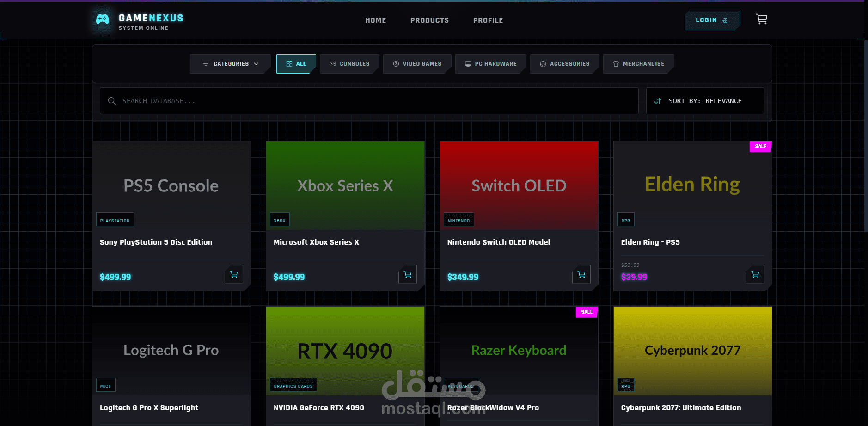The image size is (868, 426).
Task: Open NVIDIA GeForce RTX 4090 title
Action: tap(319, 407)
